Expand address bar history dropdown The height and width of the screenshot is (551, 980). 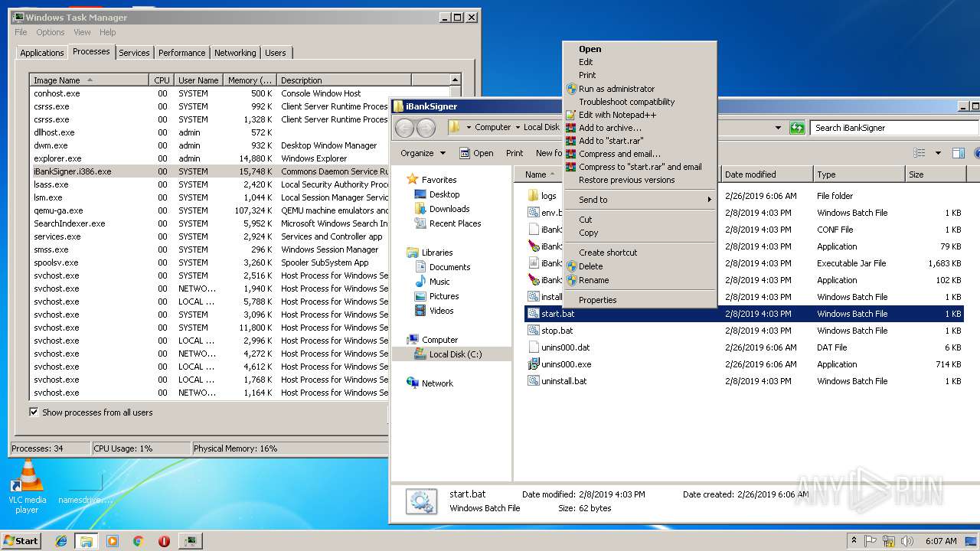tap(778, 128)
